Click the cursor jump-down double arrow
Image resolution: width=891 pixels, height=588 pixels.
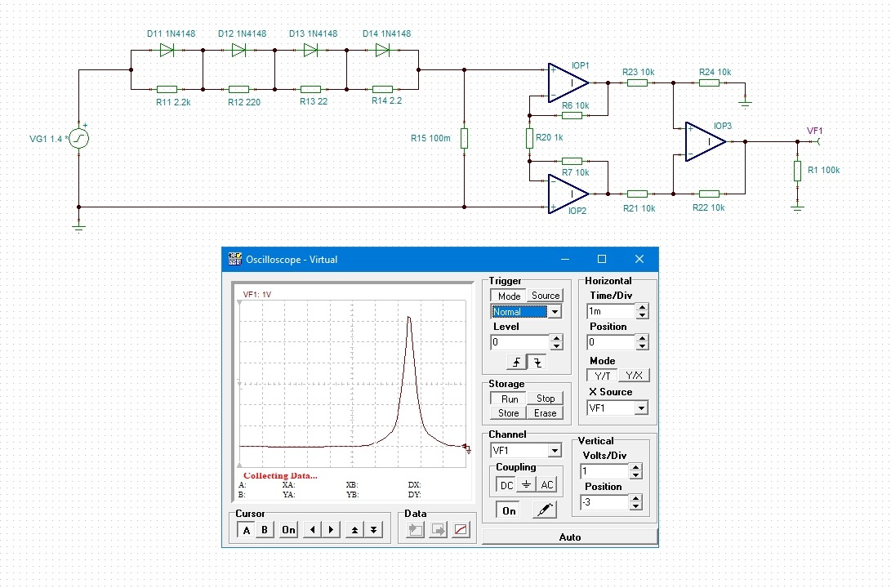tap(374, 530)
